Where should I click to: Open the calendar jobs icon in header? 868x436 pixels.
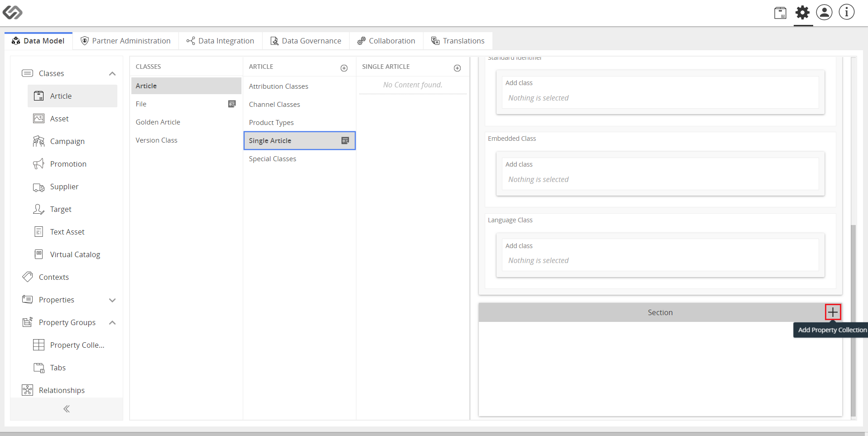tap(780, 13)
